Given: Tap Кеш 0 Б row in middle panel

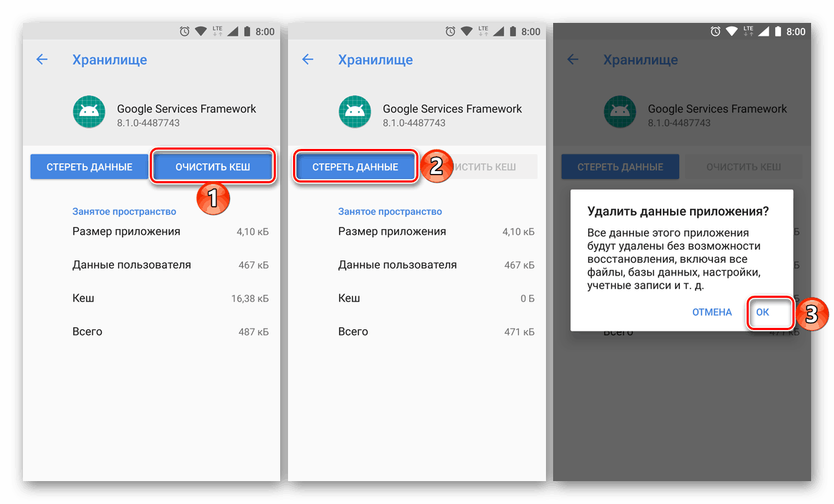Looking at the screenshot, I should (x=436, y=299).
